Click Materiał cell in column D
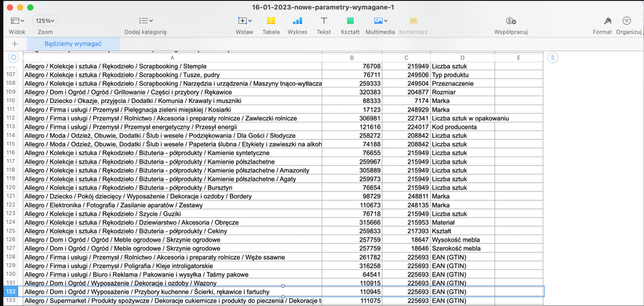 pos(462,222)
